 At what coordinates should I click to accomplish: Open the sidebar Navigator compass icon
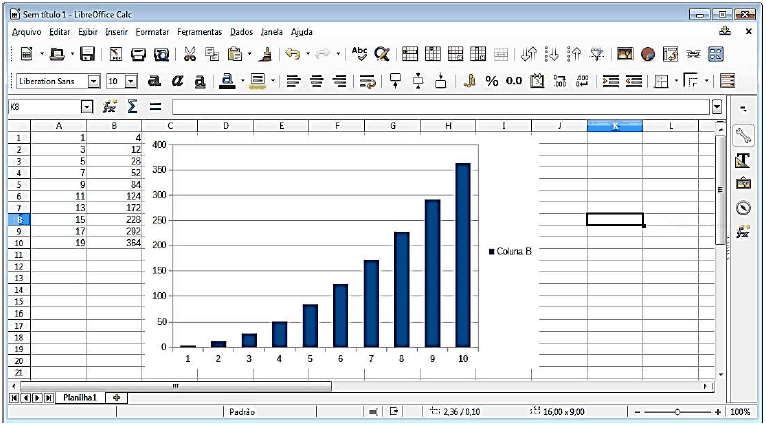tap(743, 208)
